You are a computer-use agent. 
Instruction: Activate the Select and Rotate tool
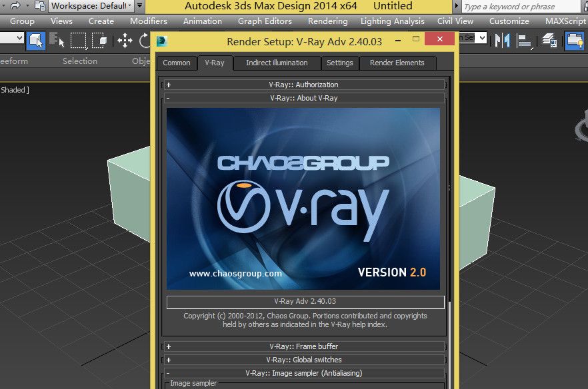(x=145, y=41)
